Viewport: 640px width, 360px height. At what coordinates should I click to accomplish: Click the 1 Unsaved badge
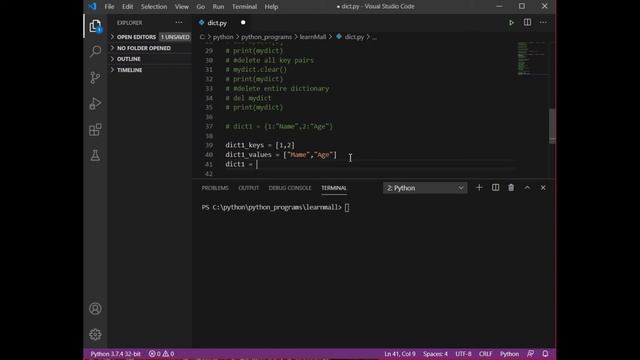pos(175,37)
